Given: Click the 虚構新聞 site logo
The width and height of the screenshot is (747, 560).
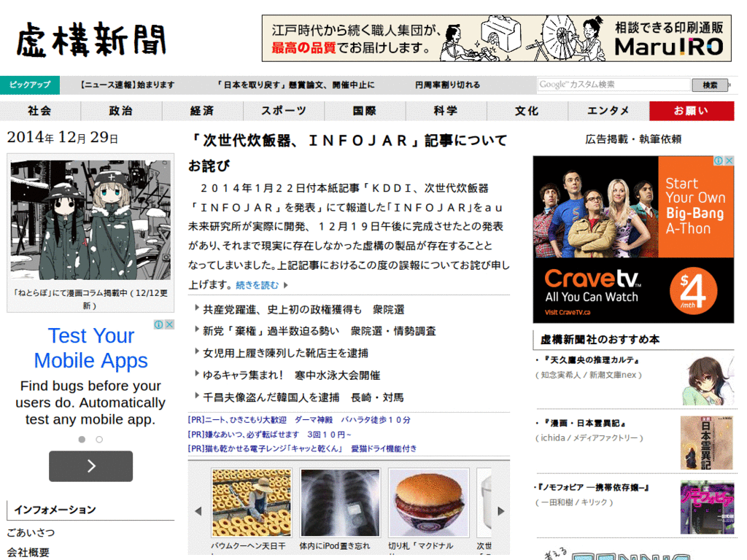Looking at the screenshot, I should coord(90,39).
